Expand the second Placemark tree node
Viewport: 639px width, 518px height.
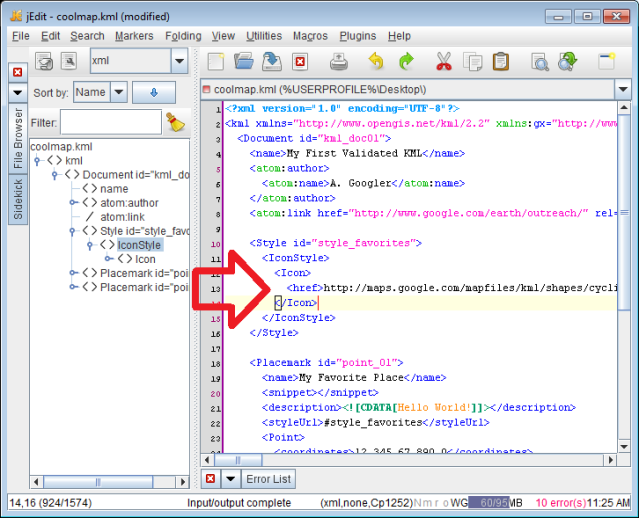point(73,287)
